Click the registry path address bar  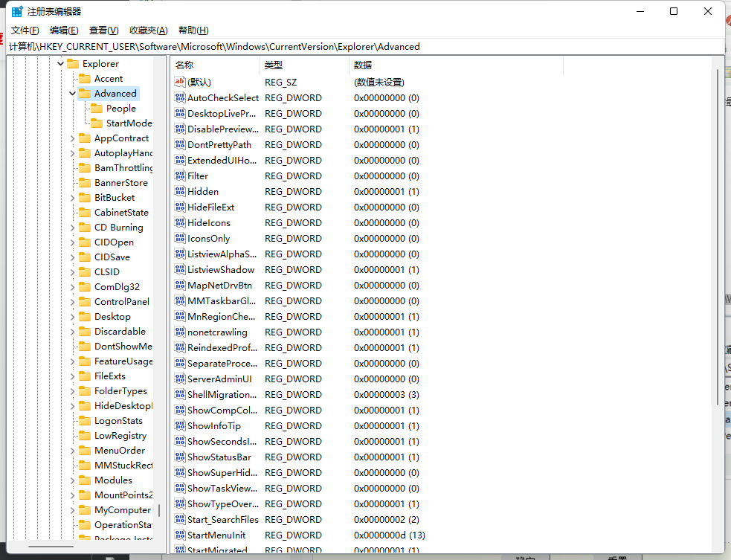364,46
